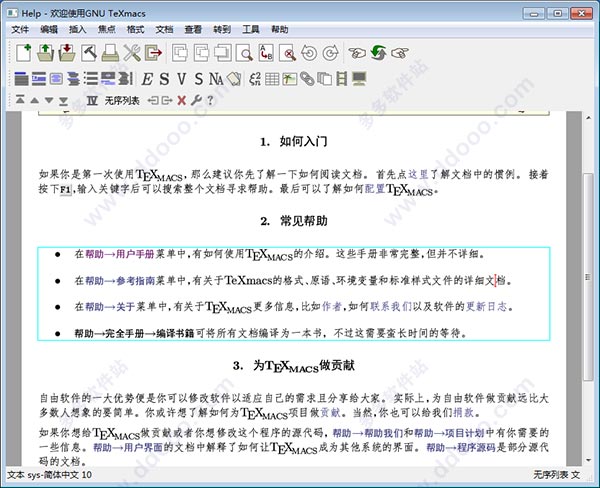The height and width of the screenshot is (488, 600).
Task: Follow the 作者 link
Action: pos(332,306)
